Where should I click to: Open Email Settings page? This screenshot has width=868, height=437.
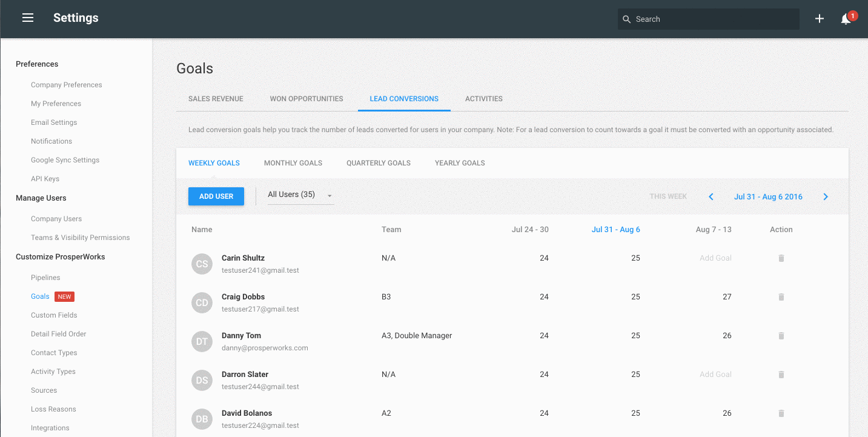[54, 122]
